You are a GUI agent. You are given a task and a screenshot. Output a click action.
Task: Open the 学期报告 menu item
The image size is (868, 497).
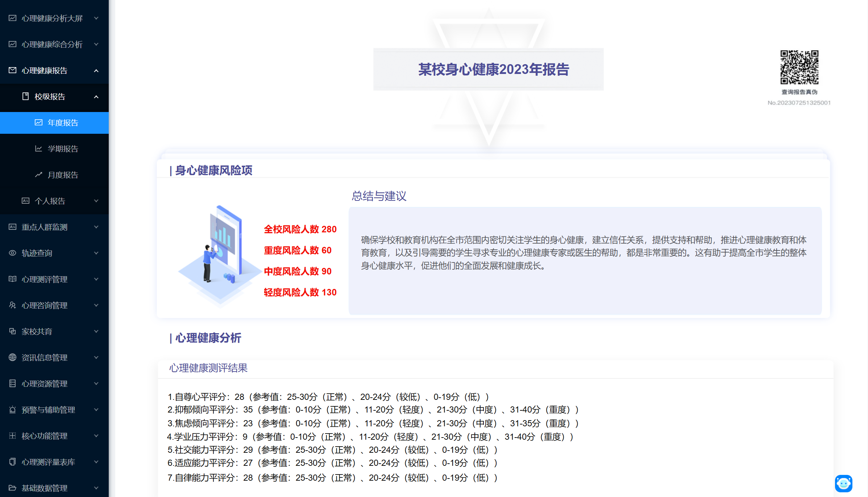coord(63,149)
